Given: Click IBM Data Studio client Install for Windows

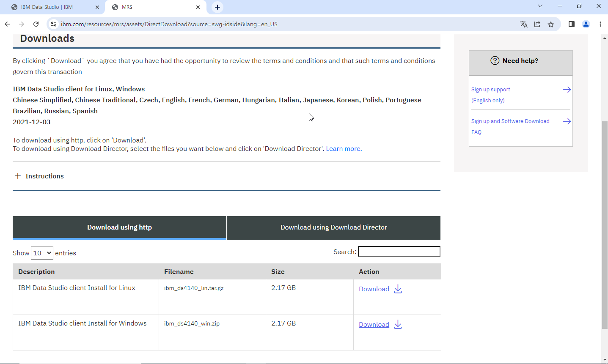Looking at the screenshot, I should 82,323.
